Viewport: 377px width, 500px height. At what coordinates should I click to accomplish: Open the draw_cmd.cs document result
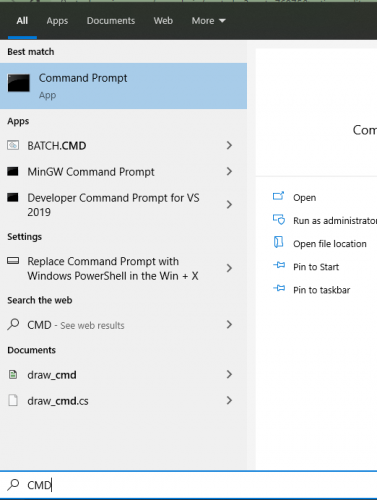(123, 401)
